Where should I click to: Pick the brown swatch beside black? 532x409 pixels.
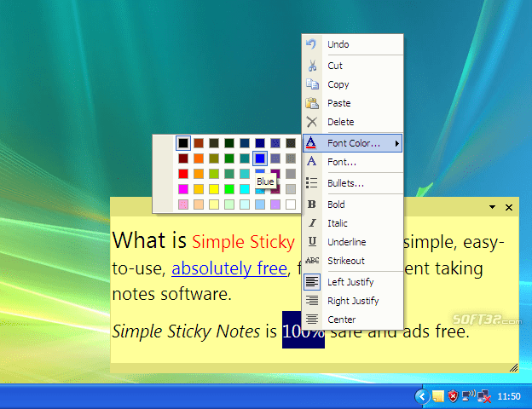point(199,143)
